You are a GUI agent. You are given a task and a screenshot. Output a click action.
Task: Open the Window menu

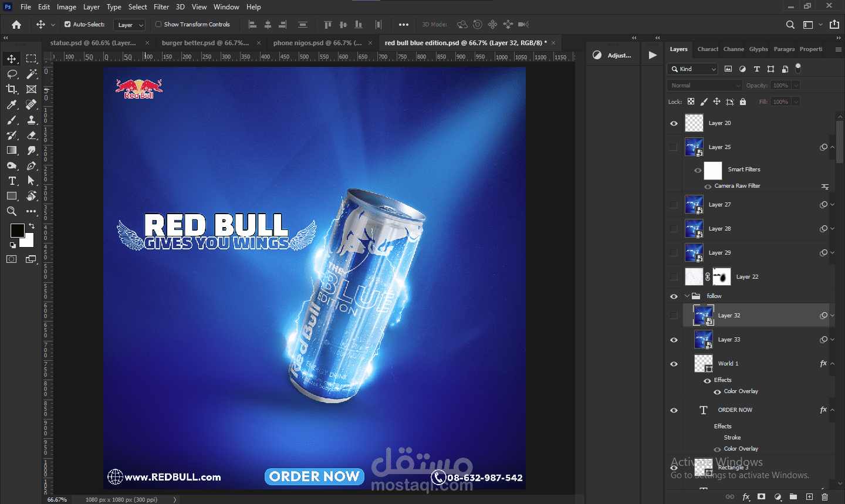[x=226, y=7]
